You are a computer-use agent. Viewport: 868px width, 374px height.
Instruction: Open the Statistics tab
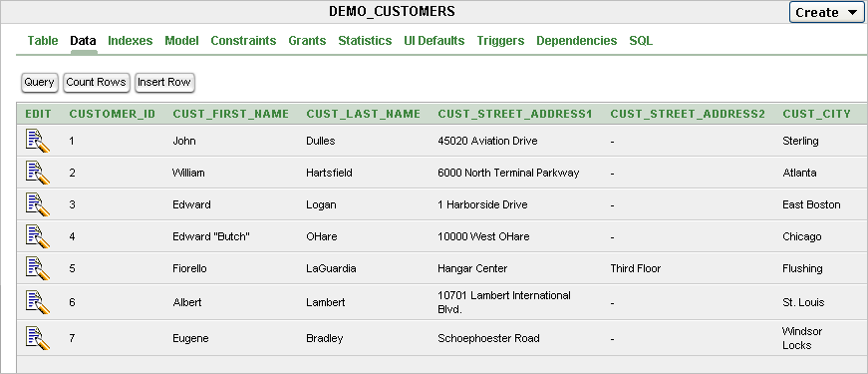(365, 41)
